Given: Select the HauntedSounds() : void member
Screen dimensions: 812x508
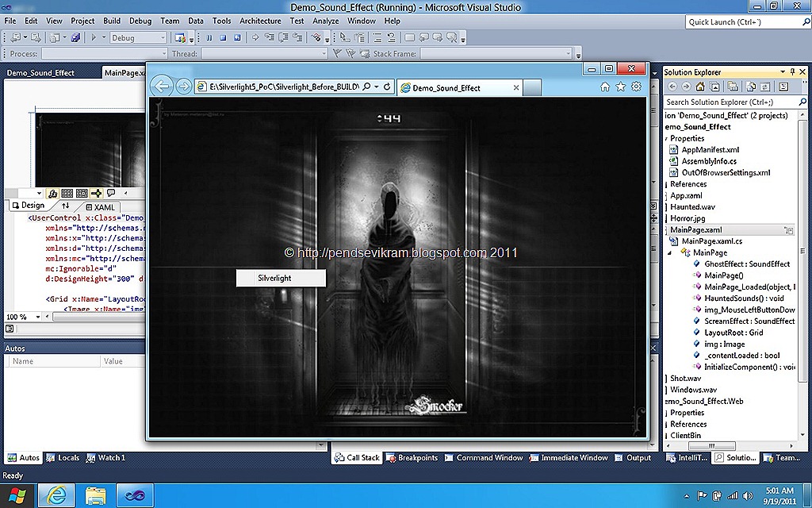Looking at the screenshot, I should pyautogui.click(x=744, y=298).
